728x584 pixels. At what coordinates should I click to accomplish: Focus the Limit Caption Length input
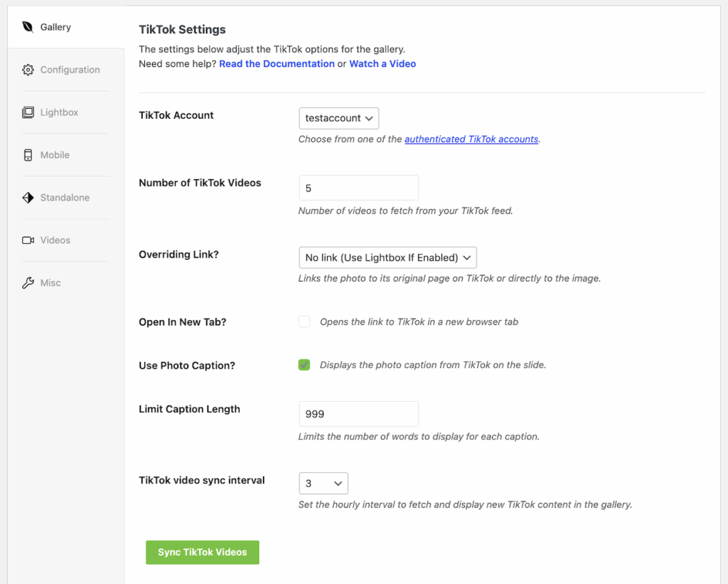(x=358, y=414)
